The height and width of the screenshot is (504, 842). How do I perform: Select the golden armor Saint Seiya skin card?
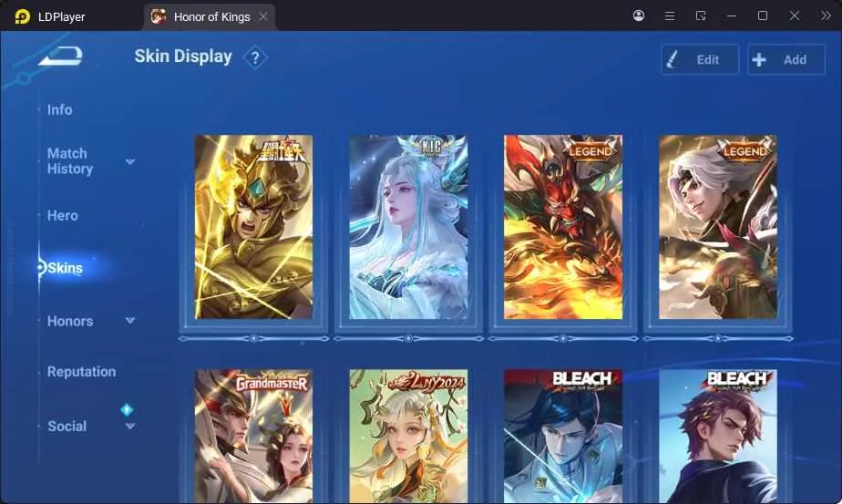[253, 227]
